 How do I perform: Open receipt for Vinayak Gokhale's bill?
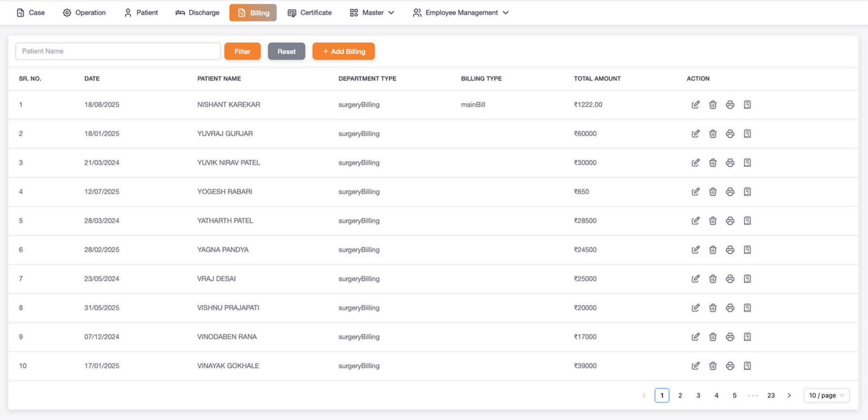[x=747, y=366]
